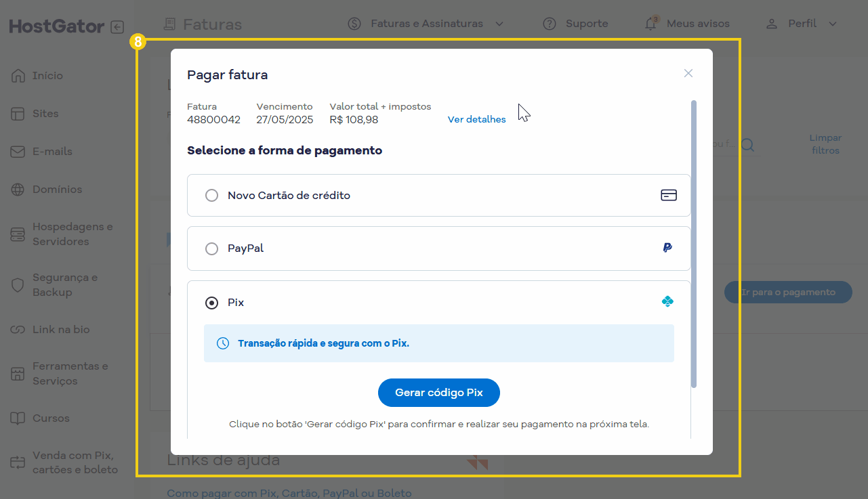Click the Venda com Pix sidebar icon
This screenshot has width=868, height=499.
click(18, 462)
